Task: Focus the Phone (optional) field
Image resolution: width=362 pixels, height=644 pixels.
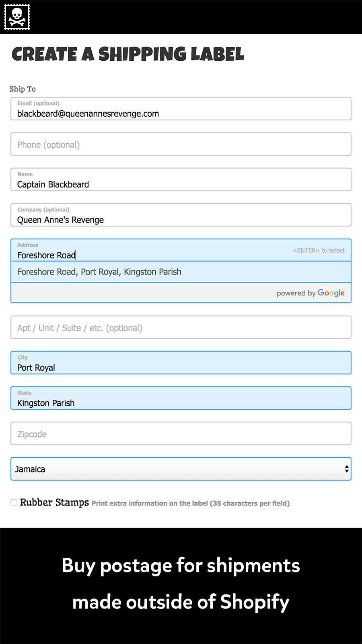Action: [x=181, y=144]
